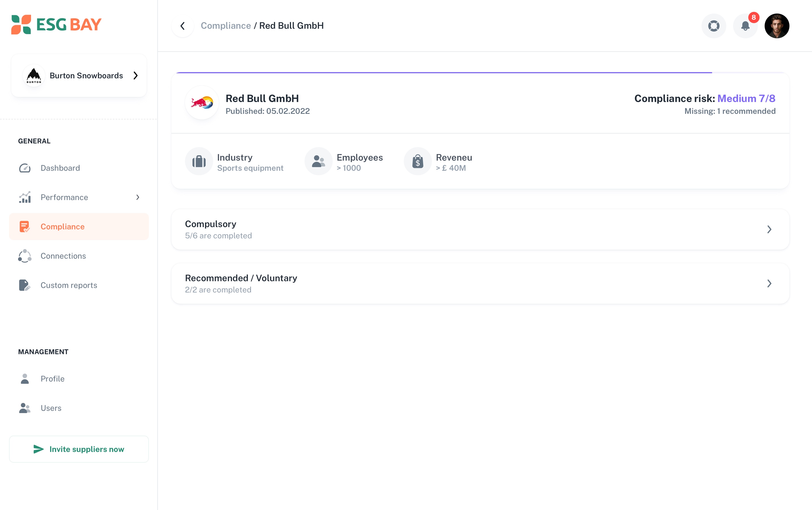Image resolution: width=812 pixels, height=510 pixels.
Task: Click Missing: 1 recommended text
Action: [730, 111]
